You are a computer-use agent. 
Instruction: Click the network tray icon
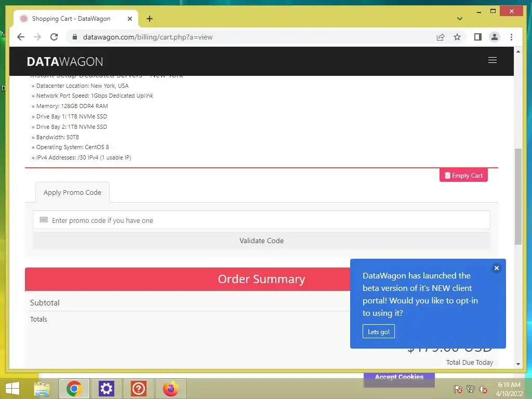471,389
